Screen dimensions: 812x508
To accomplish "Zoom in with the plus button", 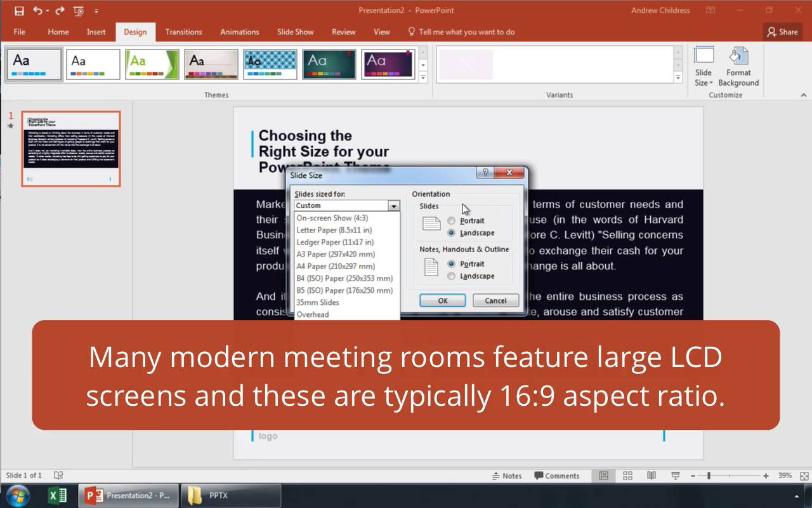I will (766, 476).
